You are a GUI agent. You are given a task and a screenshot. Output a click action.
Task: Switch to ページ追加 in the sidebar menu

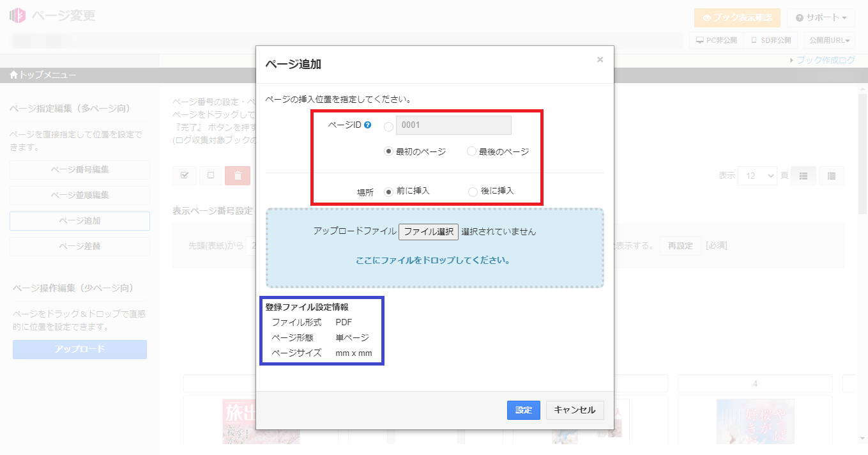[79, 220]
